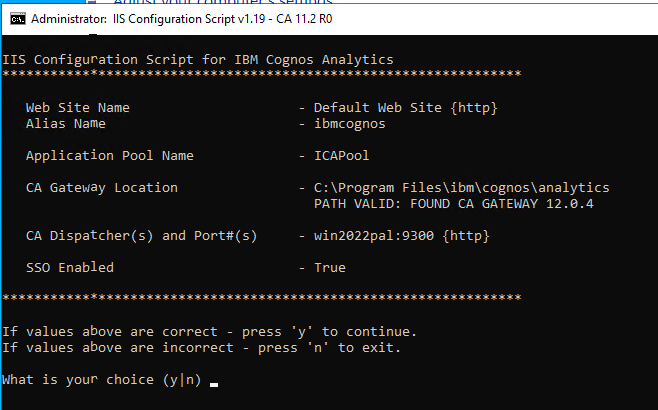
Task: Click the 'Web Site Name' label
Action: click(78, 108)
